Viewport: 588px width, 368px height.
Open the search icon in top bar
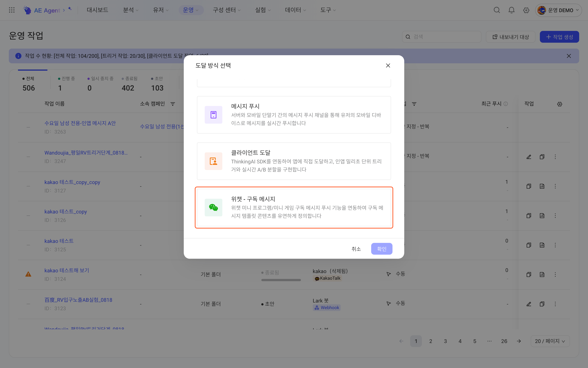(x=497, y=10)
